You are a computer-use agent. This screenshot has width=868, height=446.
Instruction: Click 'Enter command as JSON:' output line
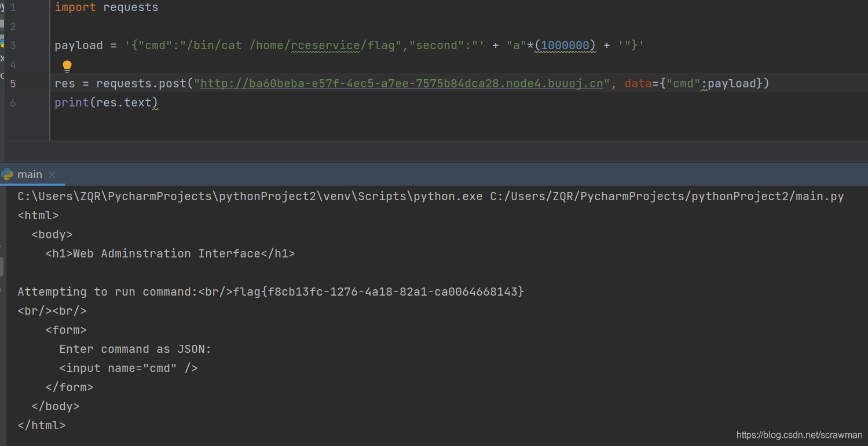click(135, 349)
